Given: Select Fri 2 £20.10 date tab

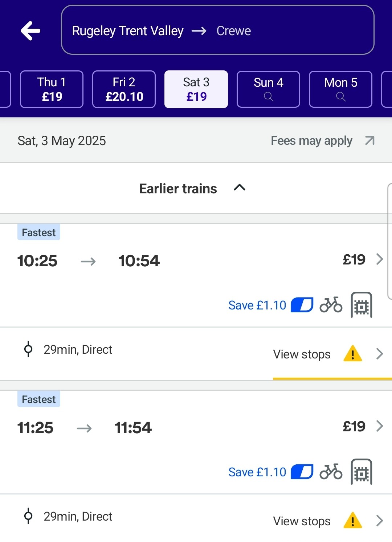Looking at the screenshot, I should tap(124, 89).
